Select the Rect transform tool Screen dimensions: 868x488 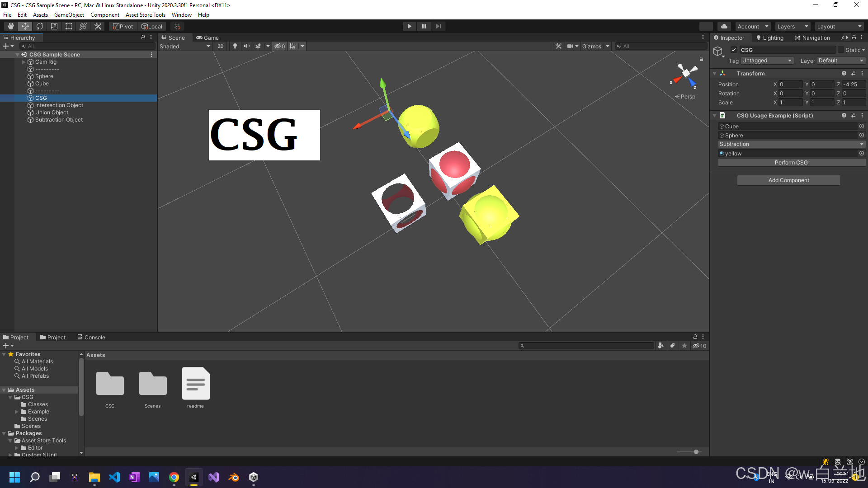(x=69, y=26)
